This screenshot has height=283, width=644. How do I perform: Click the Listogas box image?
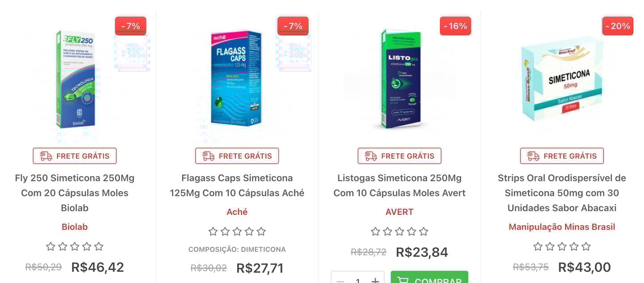click(399, 79)
